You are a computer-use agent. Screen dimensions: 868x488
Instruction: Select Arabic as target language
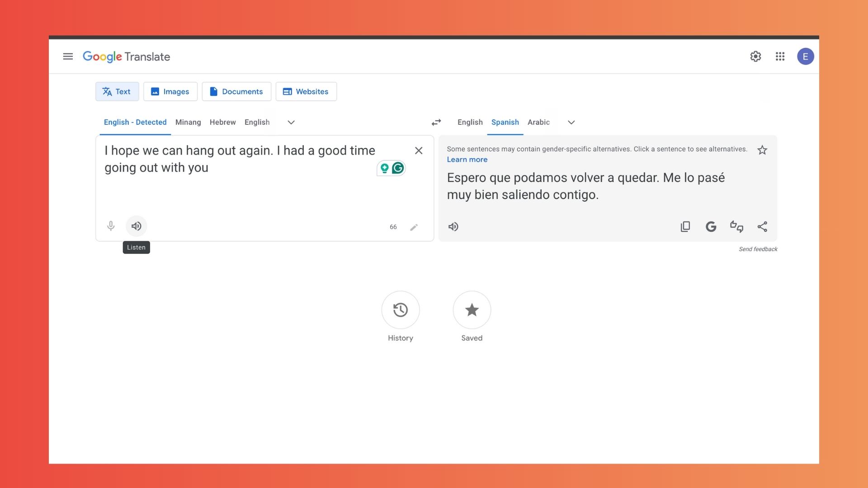pos(538,122)
